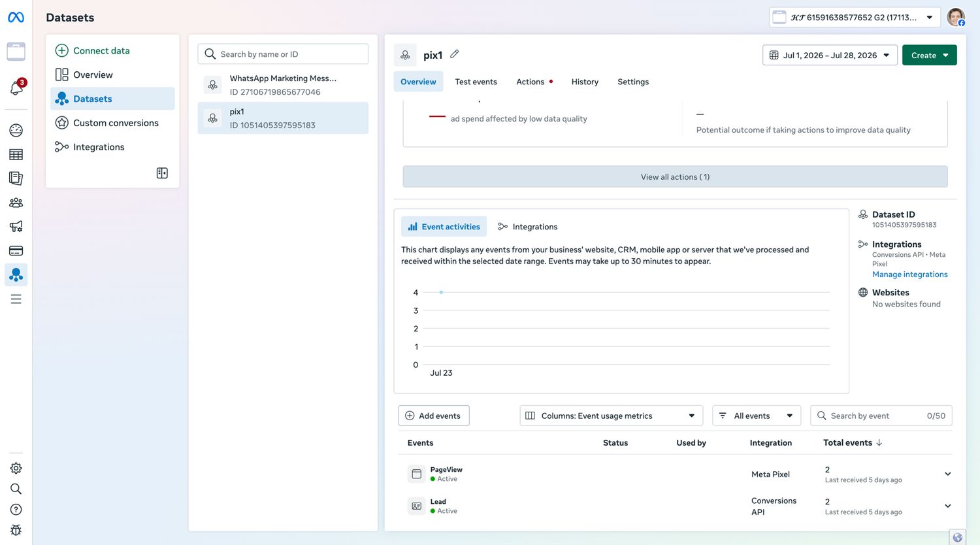Open the table grid icon in left rail
980x545 pixels.
click(x=16, y=154)
